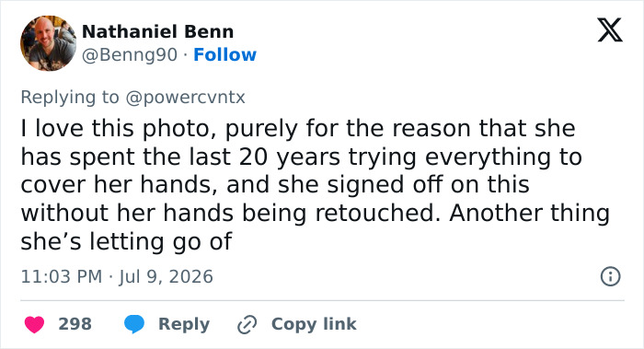
Task: View the 298 likes count
Action: (75, 324)
